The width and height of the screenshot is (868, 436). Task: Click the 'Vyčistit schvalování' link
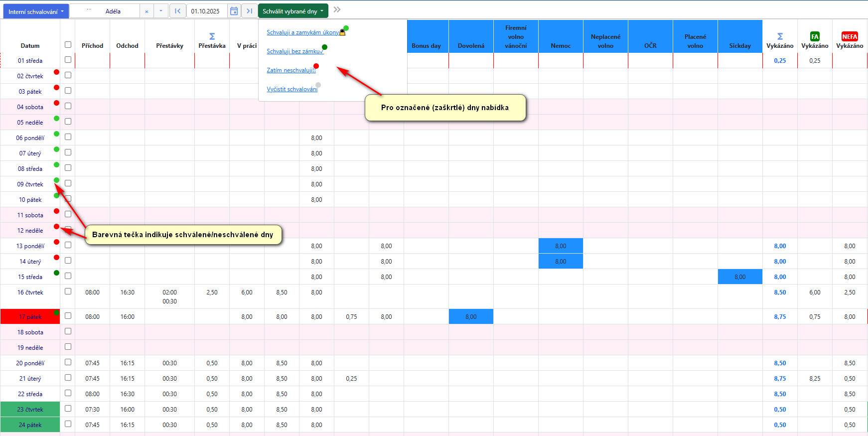point(292,89)
